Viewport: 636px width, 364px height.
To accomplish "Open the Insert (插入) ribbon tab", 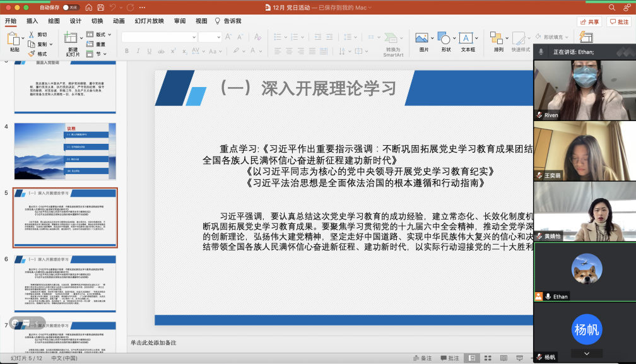I will click(32, 21).
